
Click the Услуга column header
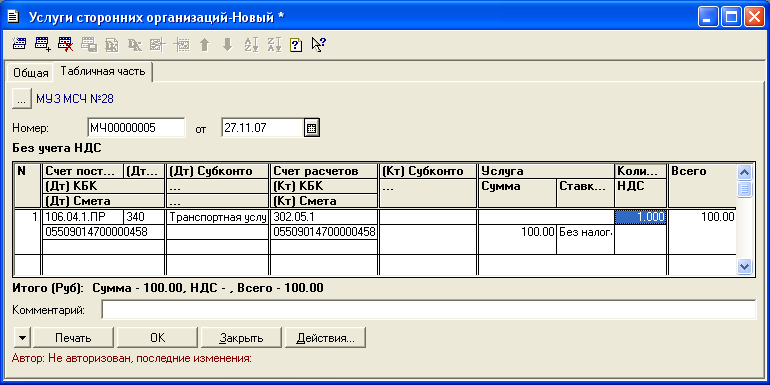[546, 171]
